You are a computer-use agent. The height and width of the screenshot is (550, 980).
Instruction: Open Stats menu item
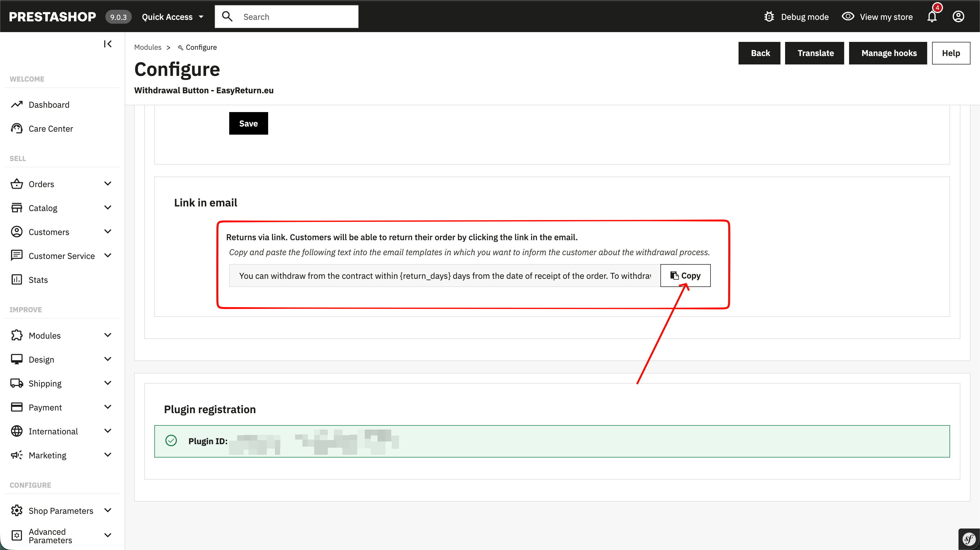(38, 280)
